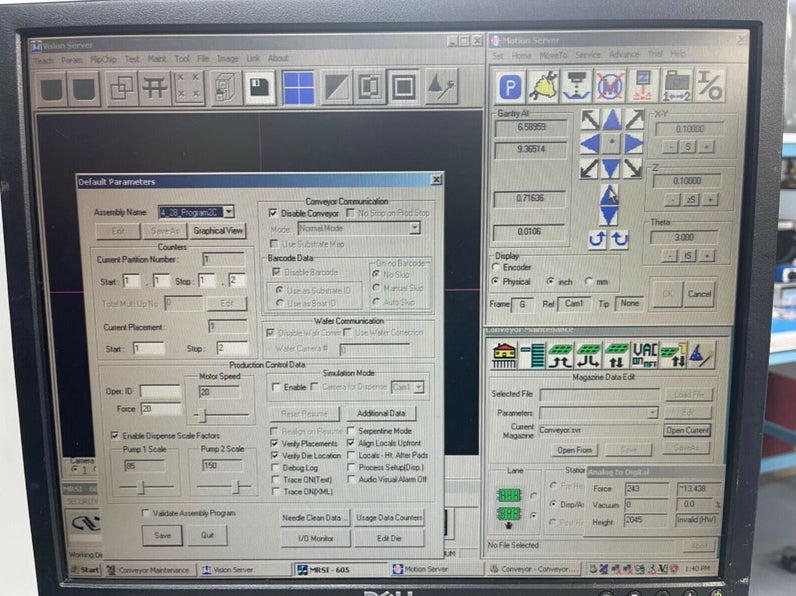The width and height of the screenshot is (796, 596).
Task: Open the FlipChip menu in Vision Server
Action: click(x=104, y=59)
